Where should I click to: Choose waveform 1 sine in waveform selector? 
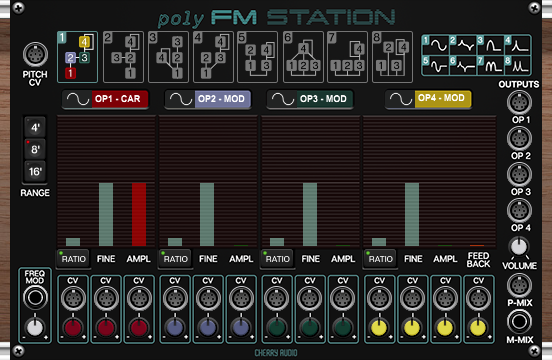pos(435,45)
